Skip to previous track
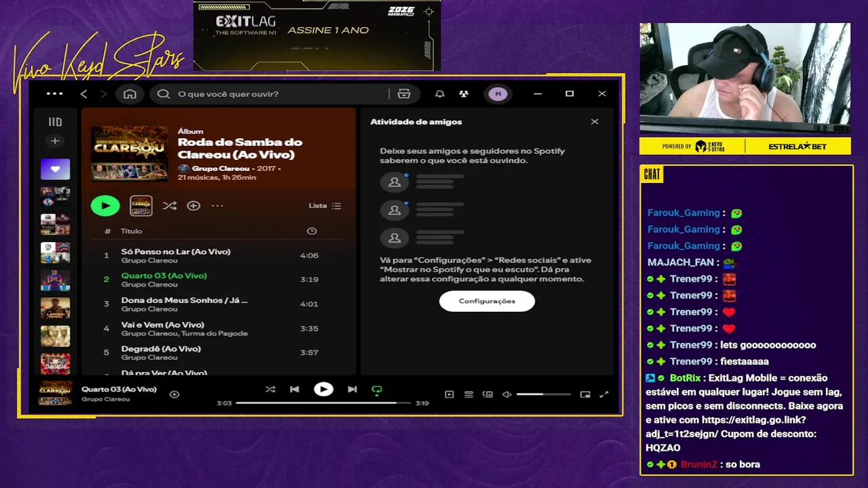This screenshot has width=868, height=488. [x=294, y=389]
